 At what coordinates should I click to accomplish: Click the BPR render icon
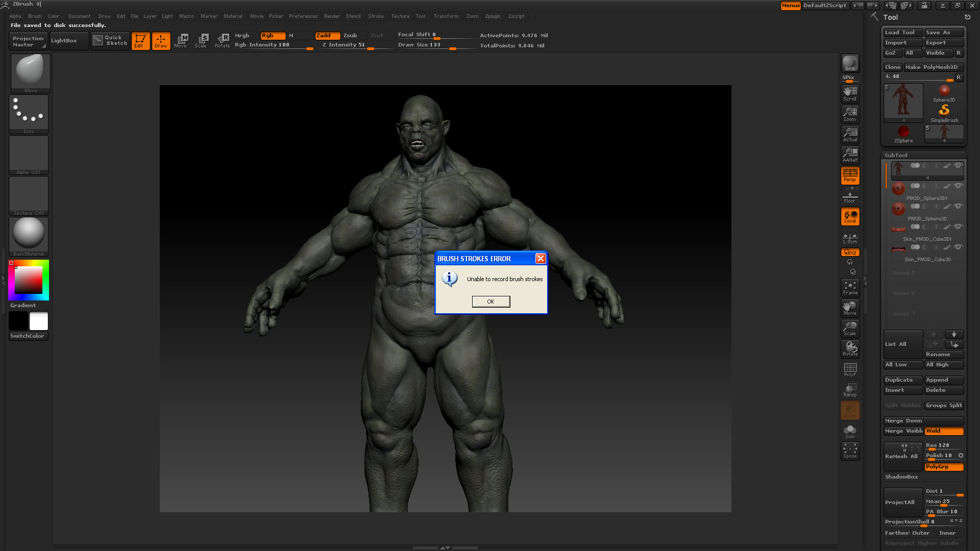850,63
